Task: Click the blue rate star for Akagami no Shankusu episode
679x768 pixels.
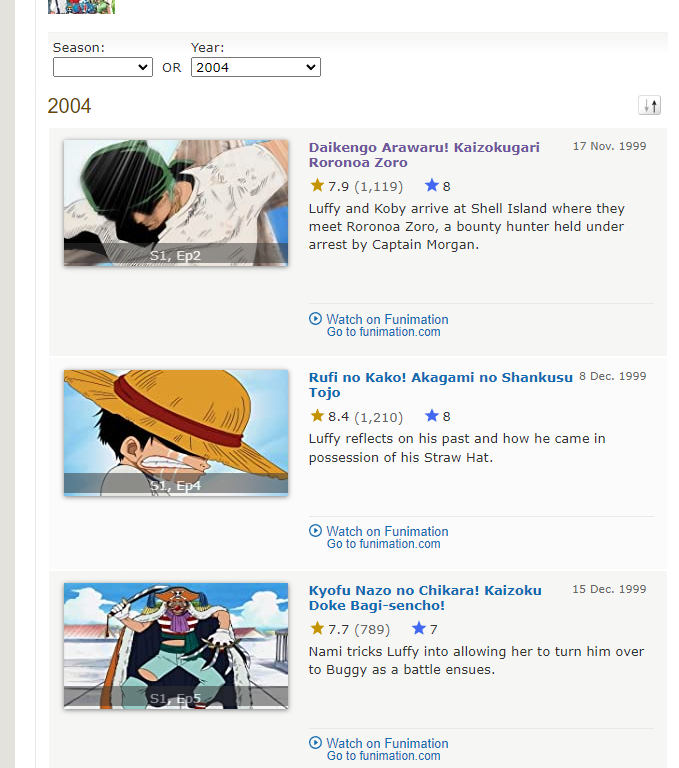Action: pyautogui.click(x=432, y=416)
